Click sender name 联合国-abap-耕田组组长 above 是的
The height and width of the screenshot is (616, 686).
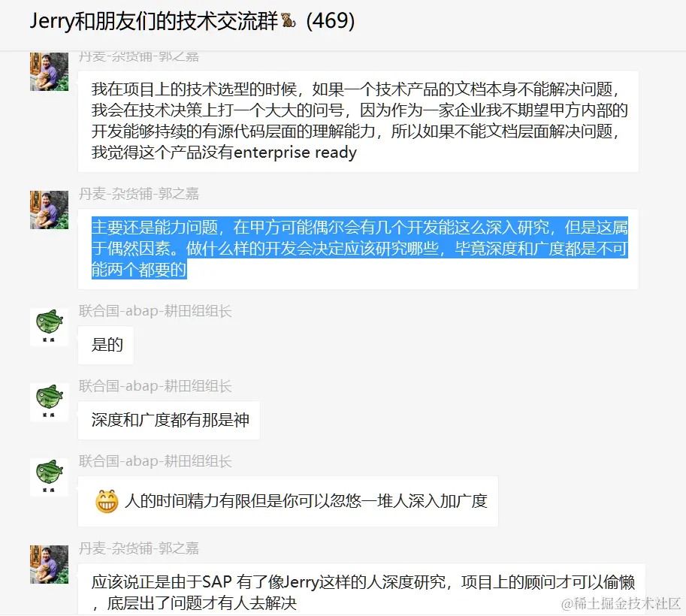(x=155, y=310)
